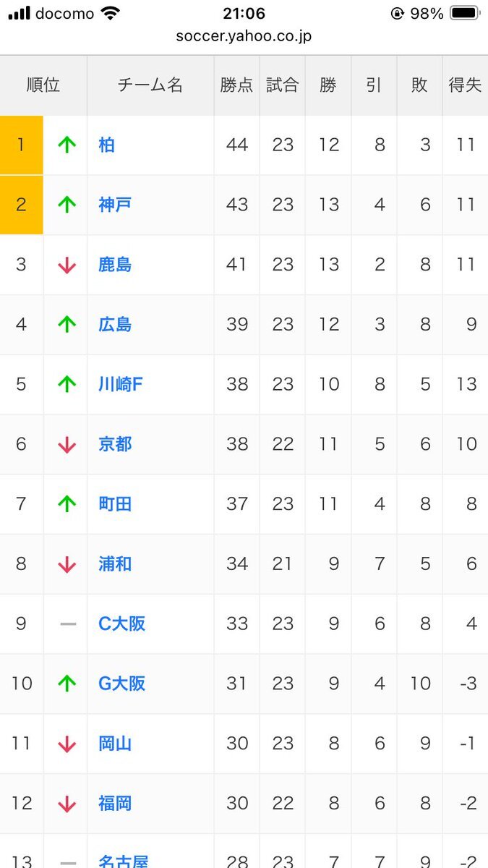Tap the 勝点 column header
488x868 pixels.
[236, 85]
